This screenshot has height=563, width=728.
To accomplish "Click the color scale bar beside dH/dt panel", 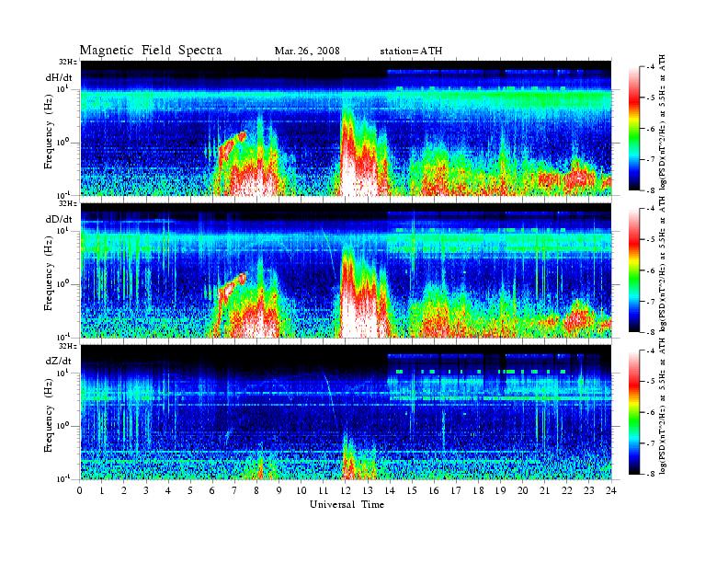I will [633, 129].
